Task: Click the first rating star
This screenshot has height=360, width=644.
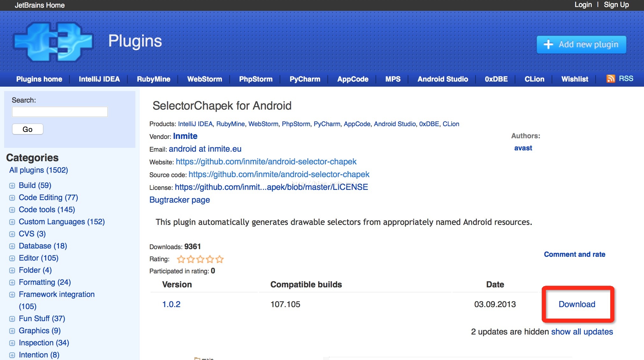Action: click(x=181, y=259)
